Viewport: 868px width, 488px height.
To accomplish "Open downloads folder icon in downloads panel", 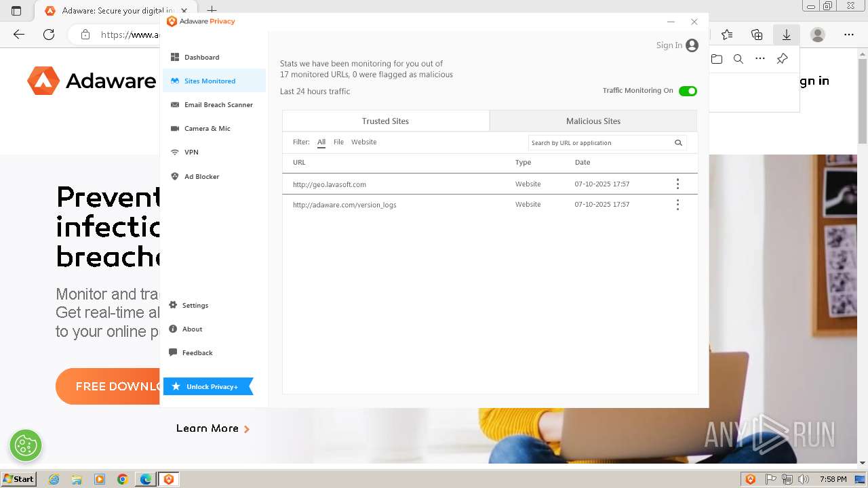I will [x=717, y=59].
